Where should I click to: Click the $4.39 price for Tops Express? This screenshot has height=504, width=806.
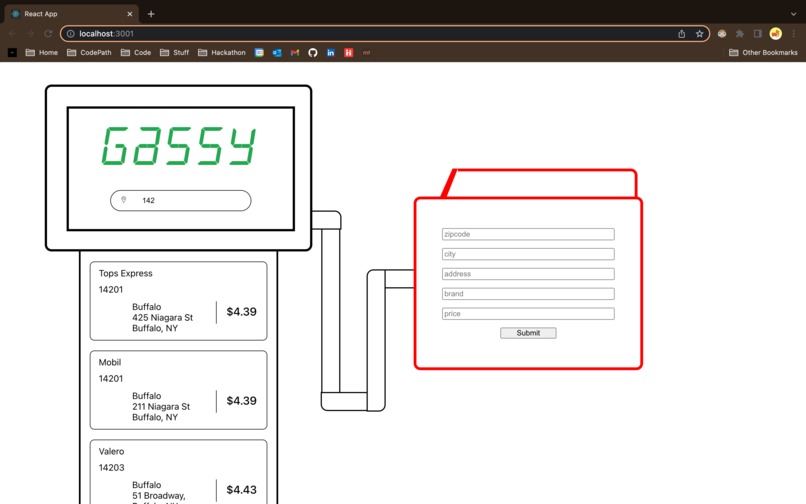[242, 312]
